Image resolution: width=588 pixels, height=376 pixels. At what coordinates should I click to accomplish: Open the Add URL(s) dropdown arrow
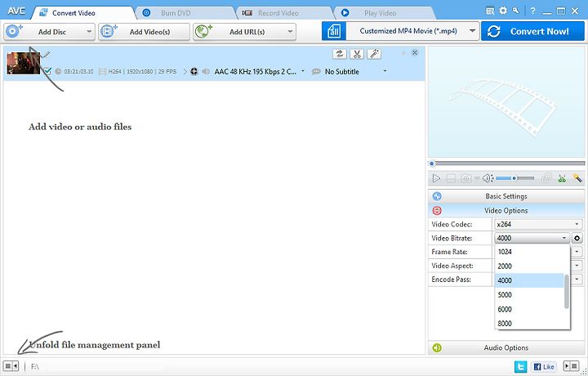[290, 32]
